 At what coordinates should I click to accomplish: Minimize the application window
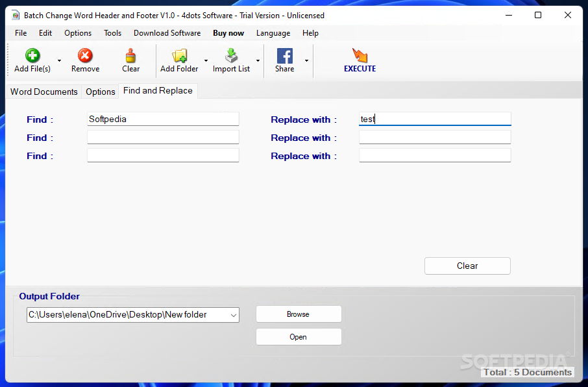click(509, 16)
